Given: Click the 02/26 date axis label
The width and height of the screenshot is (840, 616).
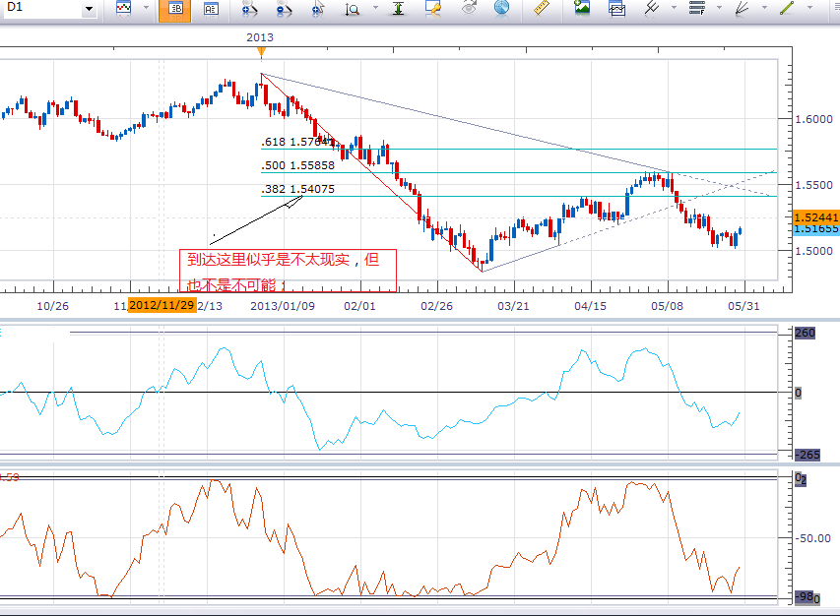Looking at the screenshot, I should click(436, 306).
